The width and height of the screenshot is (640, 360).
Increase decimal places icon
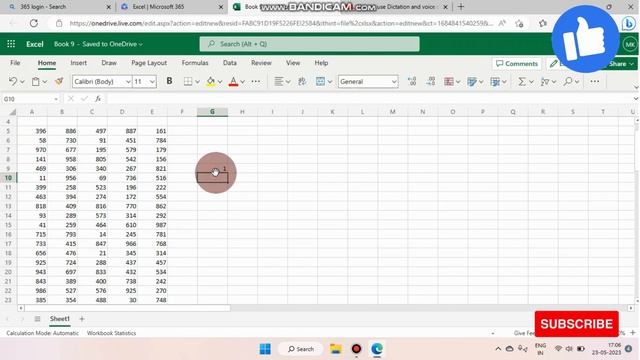tap(412, 82)
